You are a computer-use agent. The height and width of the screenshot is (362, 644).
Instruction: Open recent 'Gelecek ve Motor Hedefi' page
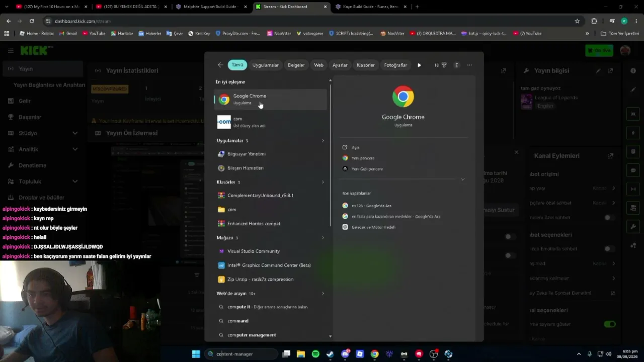pos(369,227)
